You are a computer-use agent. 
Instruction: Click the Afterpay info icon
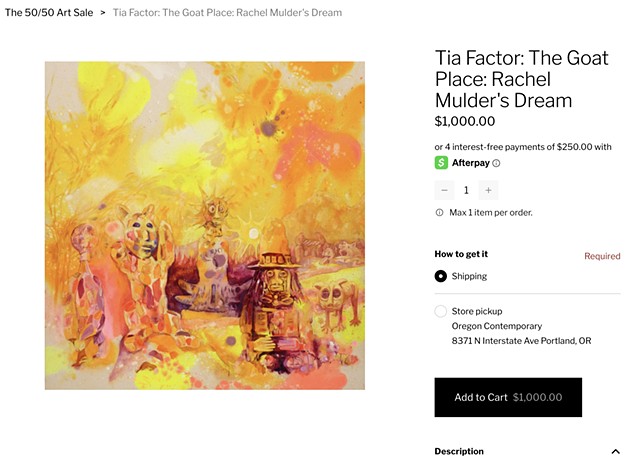point(496,163)
